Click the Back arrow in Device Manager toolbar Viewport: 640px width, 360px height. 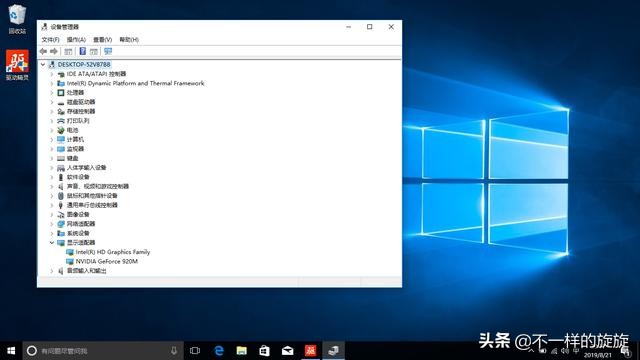[43, 51]
